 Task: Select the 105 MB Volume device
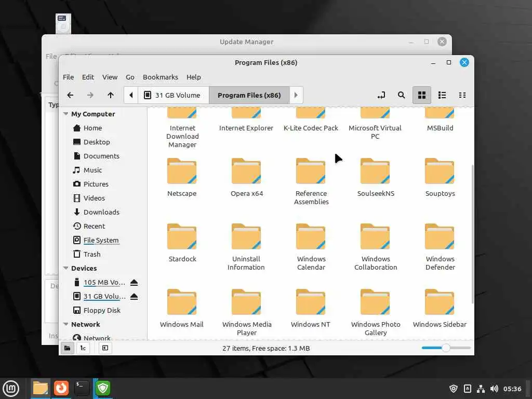(x=104, y=282)
